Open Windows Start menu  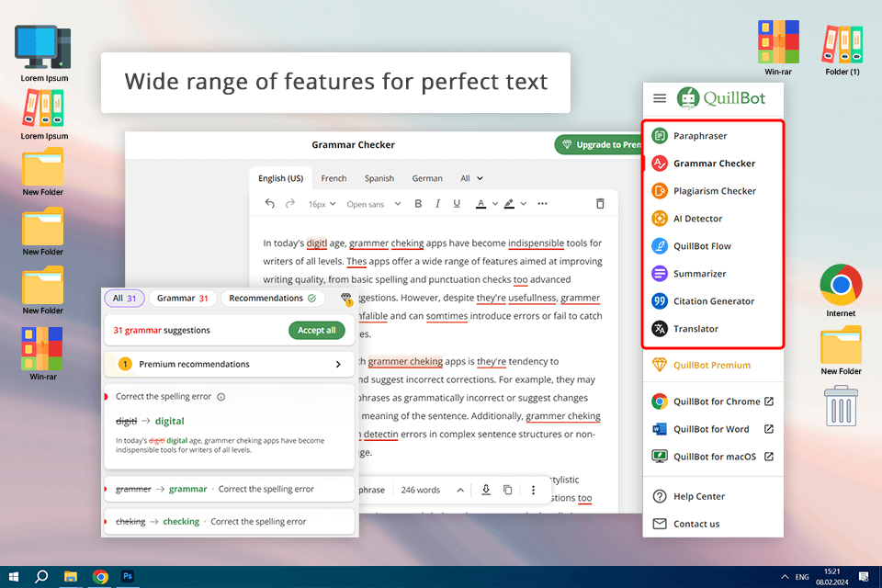[x=14, y=577]
